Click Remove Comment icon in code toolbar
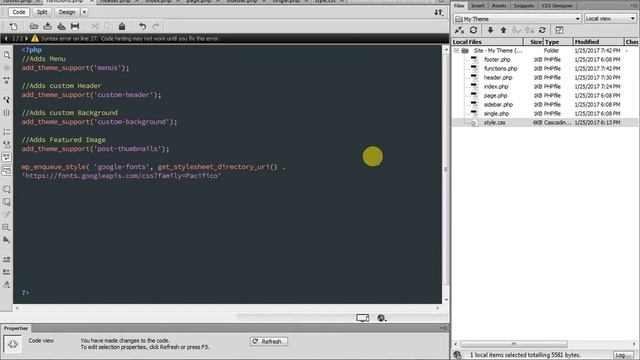The height and width of the screenshot is (360, 640). coord(7,202)
